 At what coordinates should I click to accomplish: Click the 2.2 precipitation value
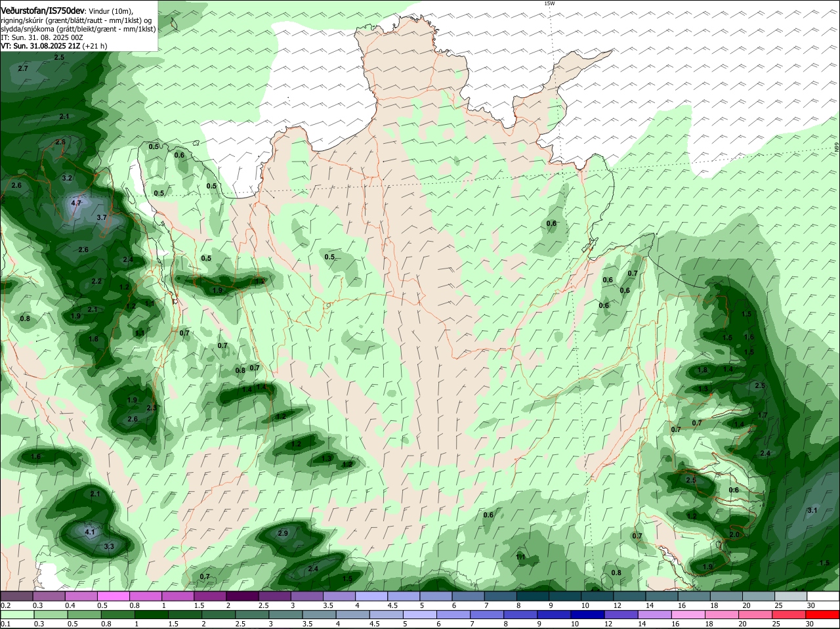tap(96, 281)
